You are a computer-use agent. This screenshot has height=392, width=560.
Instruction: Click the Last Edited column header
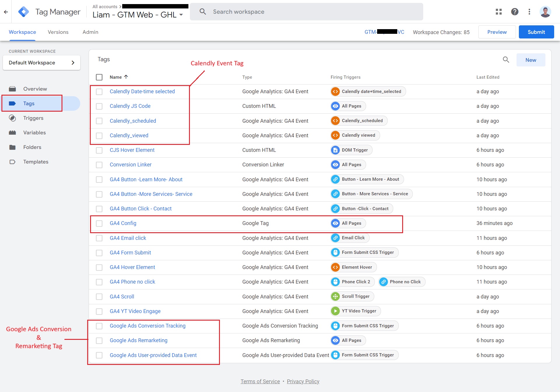[488, 77]
